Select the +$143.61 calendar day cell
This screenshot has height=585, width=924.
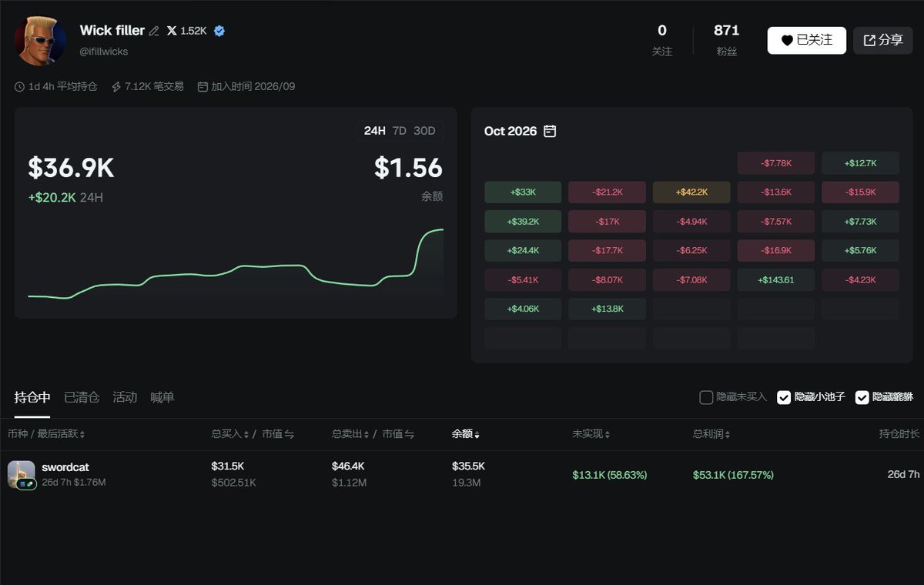point(775,280)
